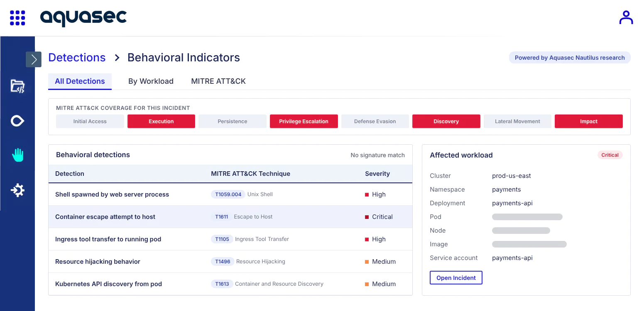Click the T1611 technique tag
644x311 pixels.
(221, 217)
